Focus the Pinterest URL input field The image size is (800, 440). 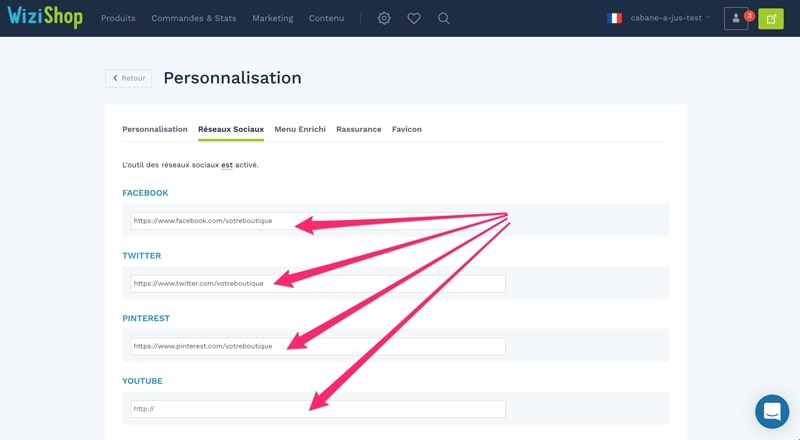pos(318,346)
